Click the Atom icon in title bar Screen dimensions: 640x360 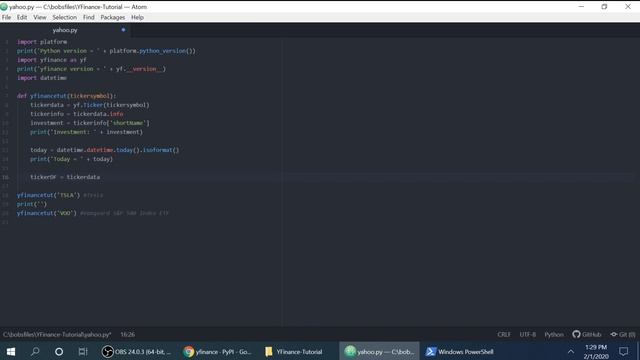pyautogui.click(x=4, y=7)
